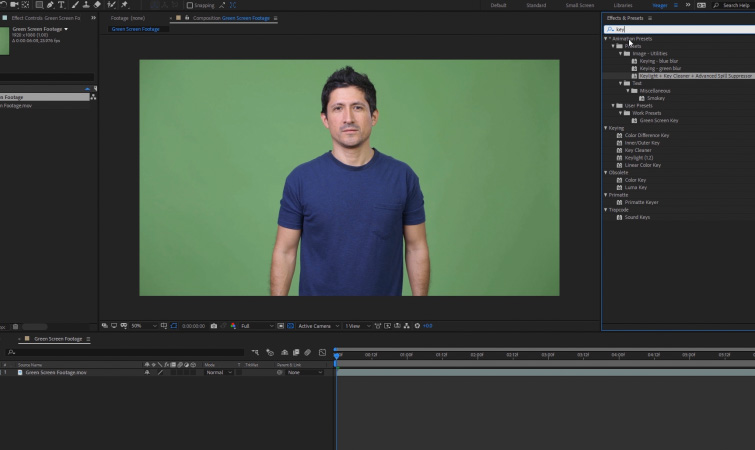Select the Puppet Pin tool
This screenshot has width=755, height=450.
[x=124, y=5]
